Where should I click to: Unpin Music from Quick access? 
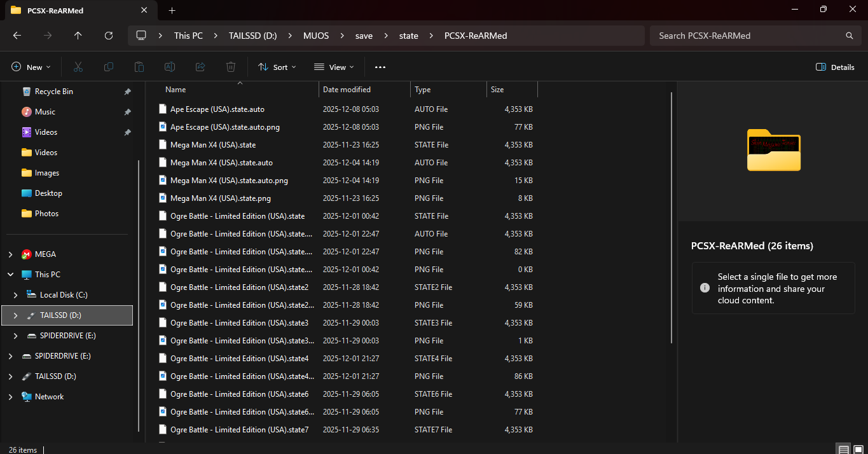pos(127,112)
